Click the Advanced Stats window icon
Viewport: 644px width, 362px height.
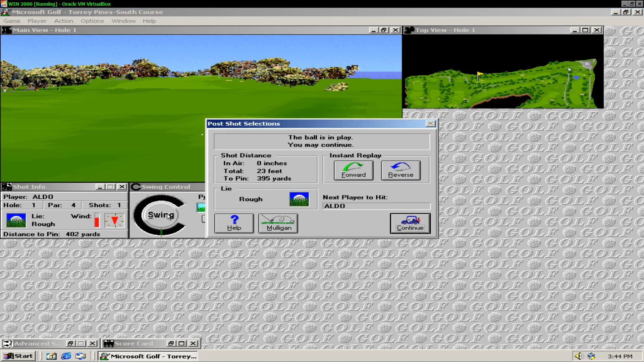click(7, 343)
